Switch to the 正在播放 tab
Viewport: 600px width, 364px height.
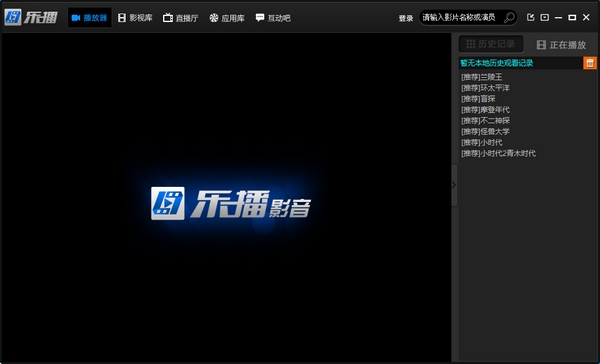pyautogui.click(x=561, y=45)
